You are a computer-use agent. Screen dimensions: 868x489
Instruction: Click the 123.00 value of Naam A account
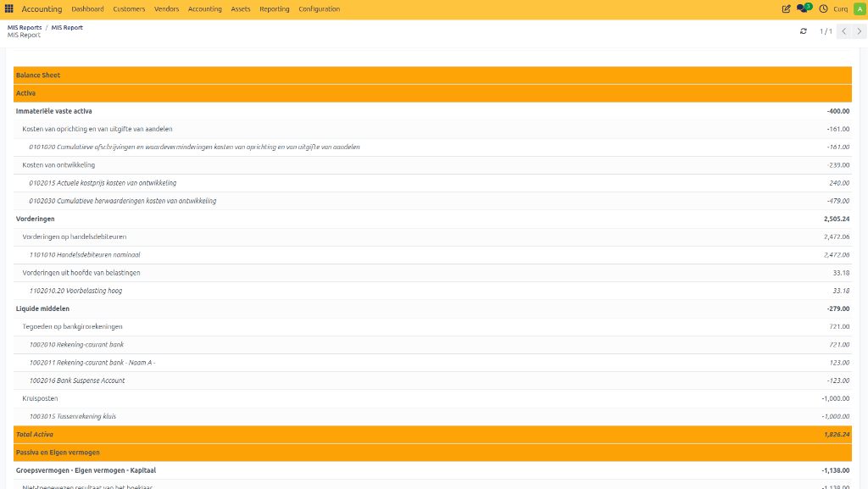click(839, 363)
